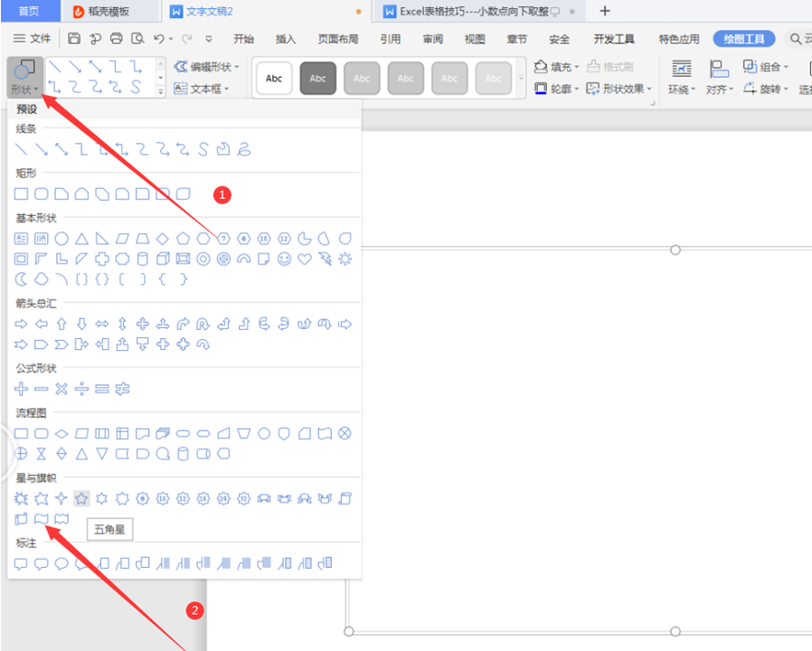This screenshot has width=812, height=651.
Task: Select the diamond shape in basic shapes
Action: click(x=163, y=239)
